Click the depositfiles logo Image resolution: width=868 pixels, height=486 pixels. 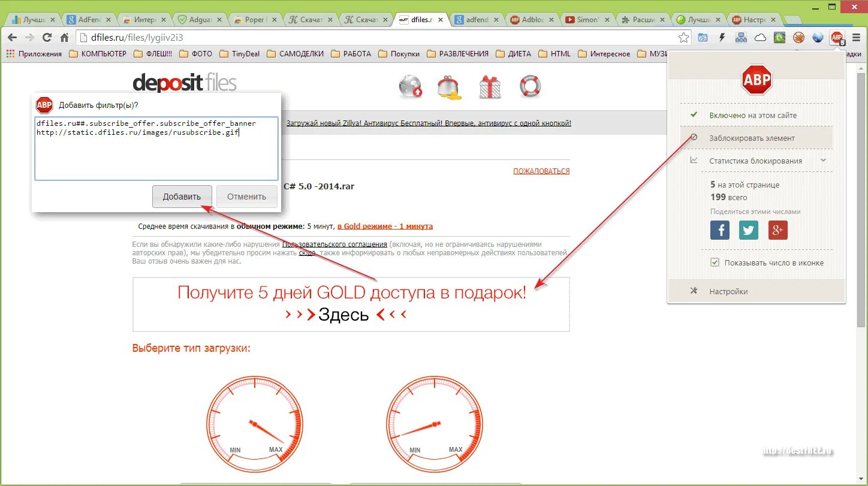[185, 82]
